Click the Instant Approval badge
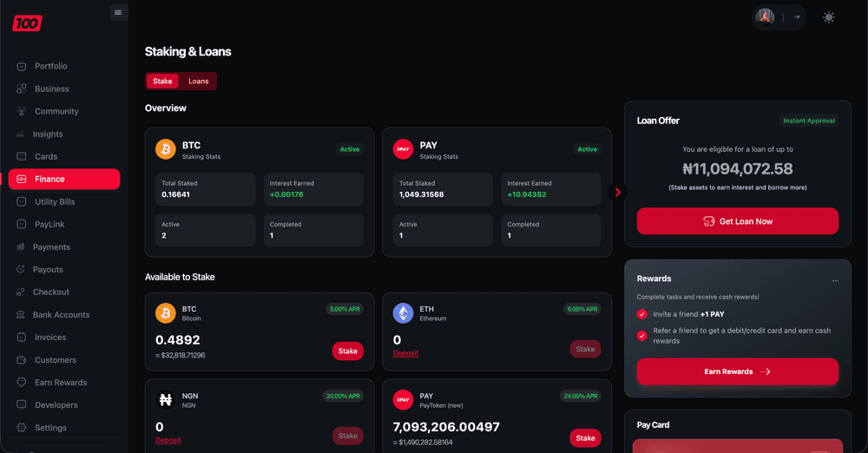Screen dimensions: 868x453 click(809, 121)
